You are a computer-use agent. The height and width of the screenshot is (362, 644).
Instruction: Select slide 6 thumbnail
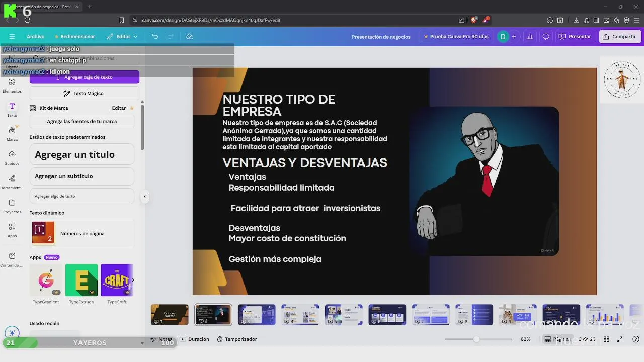pos(387,315)
